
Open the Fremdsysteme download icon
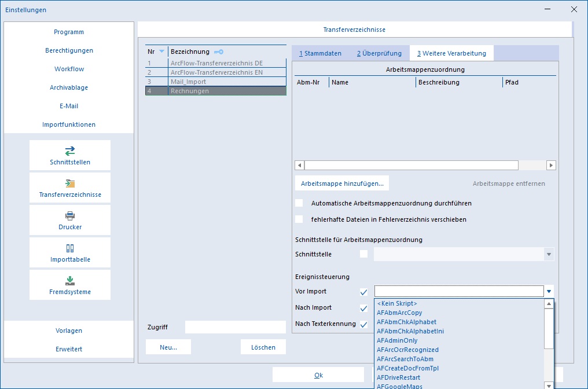tap(70, 281)
